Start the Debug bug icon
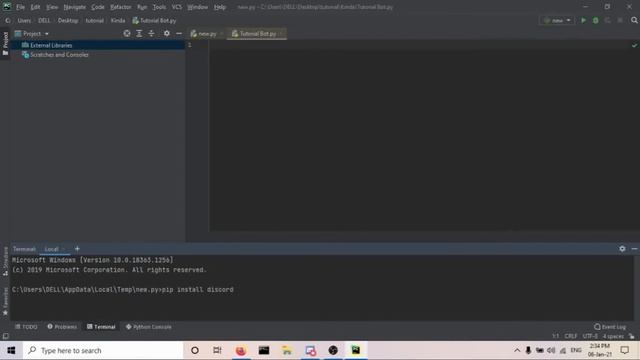The height and width of the screenshot is (360, 640). tap(596, 20)
